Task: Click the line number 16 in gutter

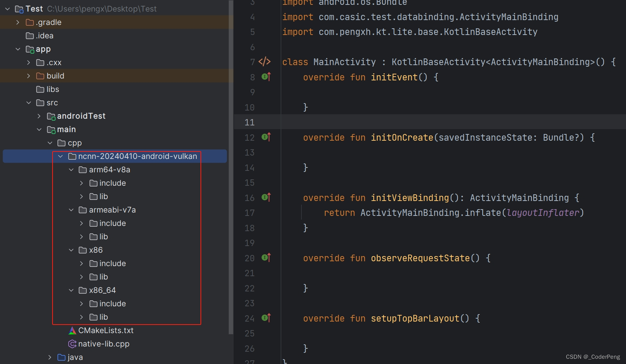Action: [249, 198]
